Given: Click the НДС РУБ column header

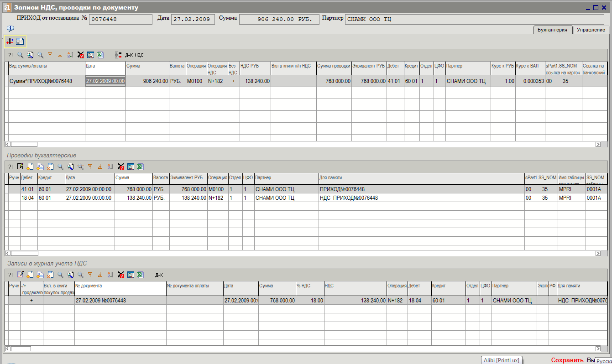Looking at the screenshot, I should click(x=255, y=68).
